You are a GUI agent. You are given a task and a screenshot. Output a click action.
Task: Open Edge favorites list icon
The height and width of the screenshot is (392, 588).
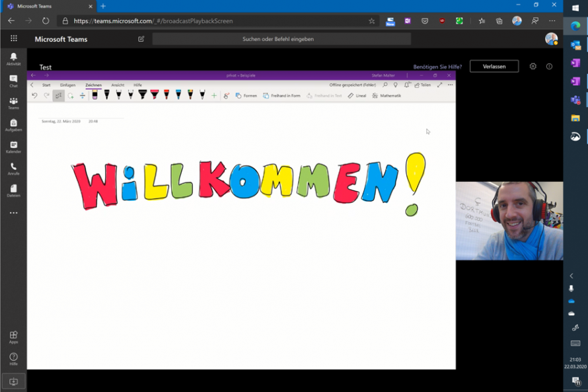[x=482, y=21]
